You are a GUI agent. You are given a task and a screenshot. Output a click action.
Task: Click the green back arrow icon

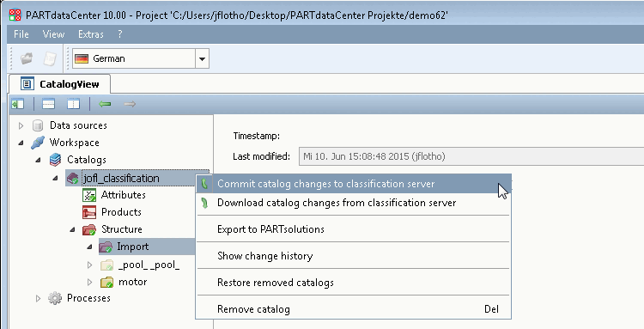pos(105,104)
